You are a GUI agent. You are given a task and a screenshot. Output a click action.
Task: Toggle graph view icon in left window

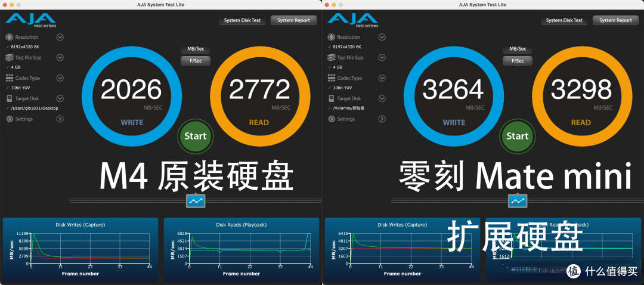pos(196,201)
